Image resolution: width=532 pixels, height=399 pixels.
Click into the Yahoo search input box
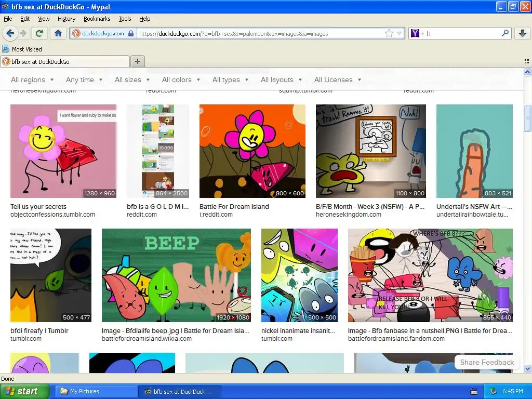pyautogui.click(x=462, y=33)
